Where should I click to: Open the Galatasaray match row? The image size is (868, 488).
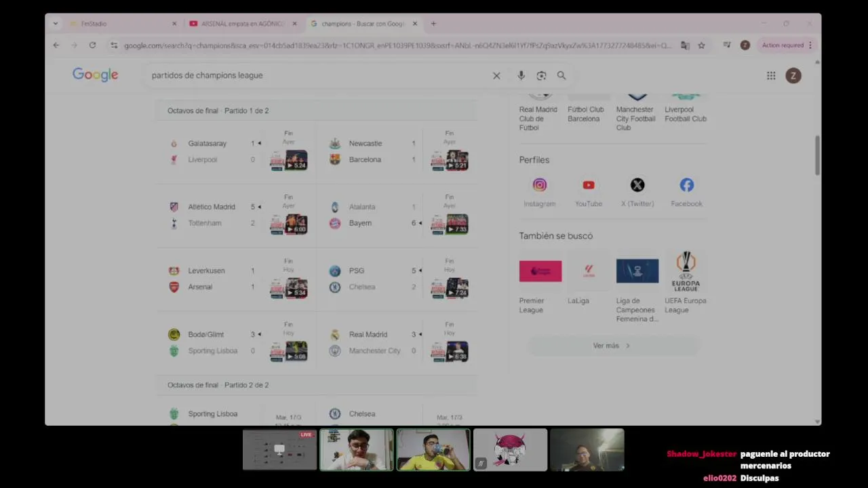click(x=236, y=151)
